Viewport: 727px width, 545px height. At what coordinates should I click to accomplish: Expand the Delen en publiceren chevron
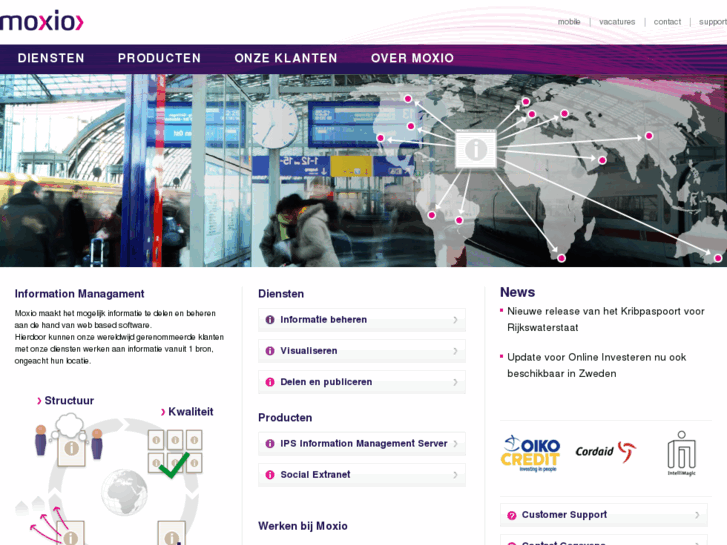pos(455,382)
